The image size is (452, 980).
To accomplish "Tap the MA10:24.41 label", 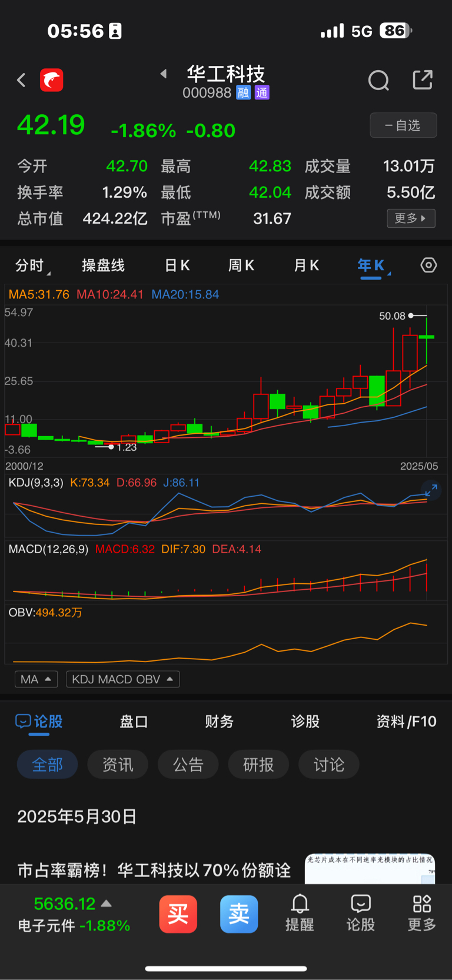I will (110, 294).
